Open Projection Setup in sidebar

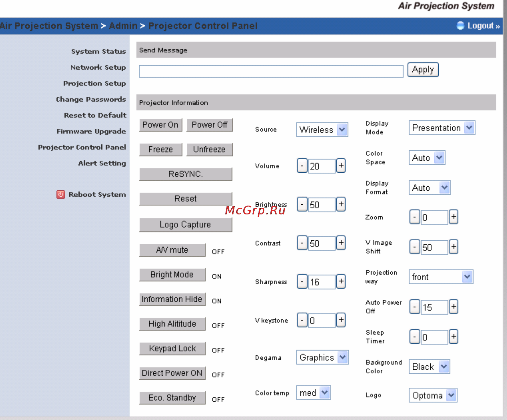point(95,83)
